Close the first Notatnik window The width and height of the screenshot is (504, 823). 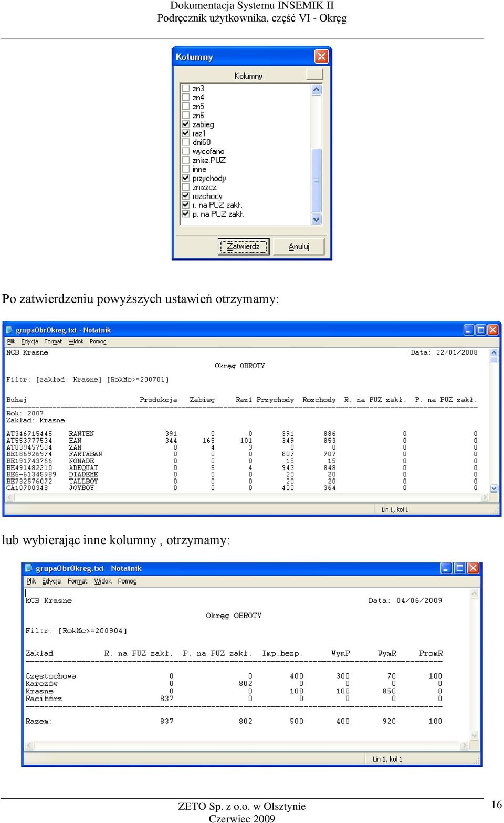pos(492,329)
